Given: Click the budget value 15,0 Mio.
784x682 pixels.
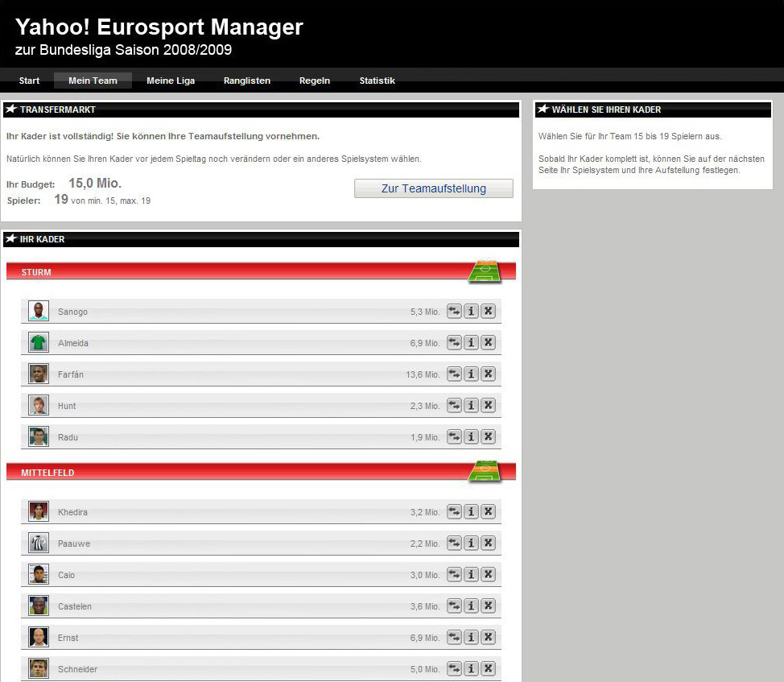Looking at the screenshot, I should point(95,183).
